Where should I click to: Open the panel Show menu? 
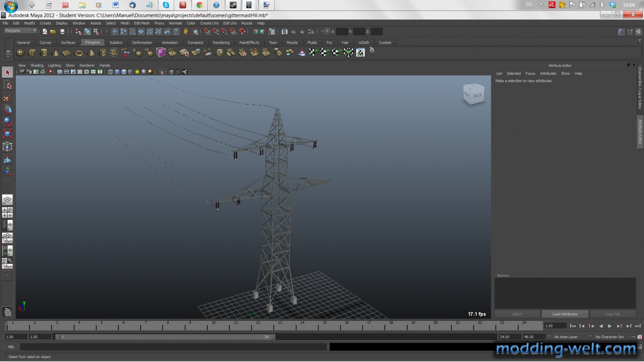pyautogui.click(x=70, y=65)
